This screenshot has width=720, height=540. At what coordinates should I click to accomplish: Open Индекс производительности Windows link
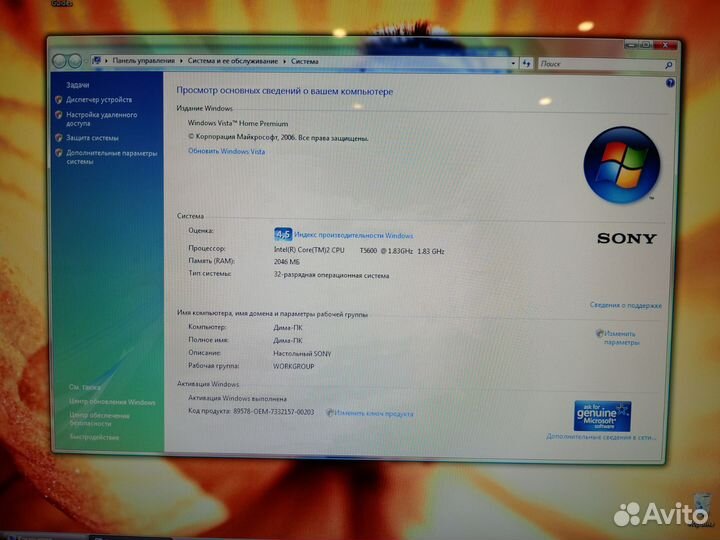tap(354, 235)
